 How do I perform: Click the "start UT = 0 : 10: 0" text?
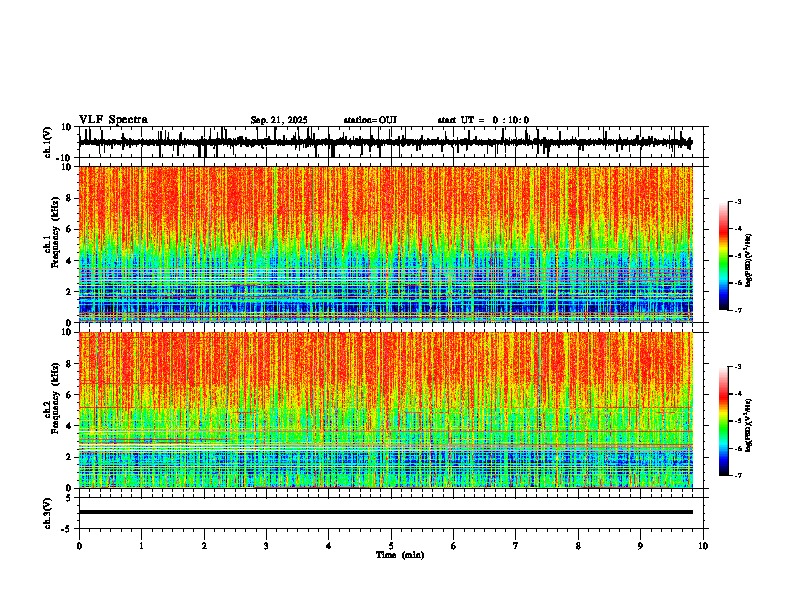click(x=483, y=120)
